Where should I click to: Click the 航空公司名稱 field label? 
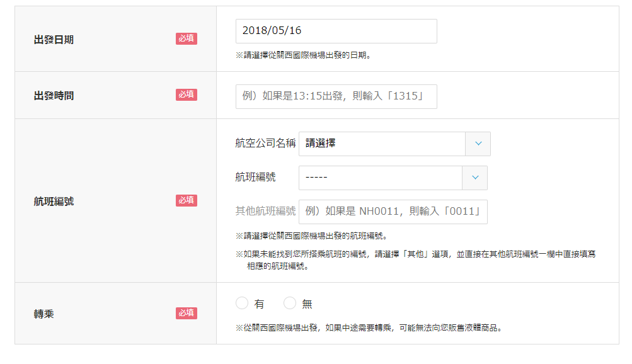(265, 143)
